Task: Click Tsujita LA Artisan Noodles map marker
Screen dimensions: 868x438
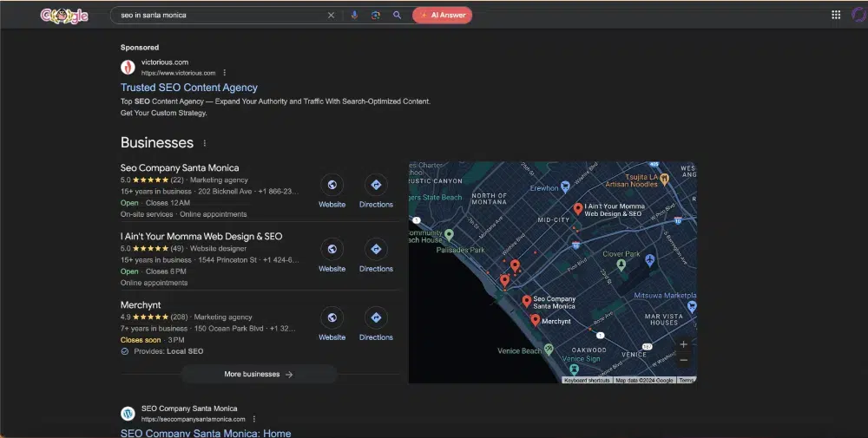Action: pyautogui.click(x=664, y=179)
